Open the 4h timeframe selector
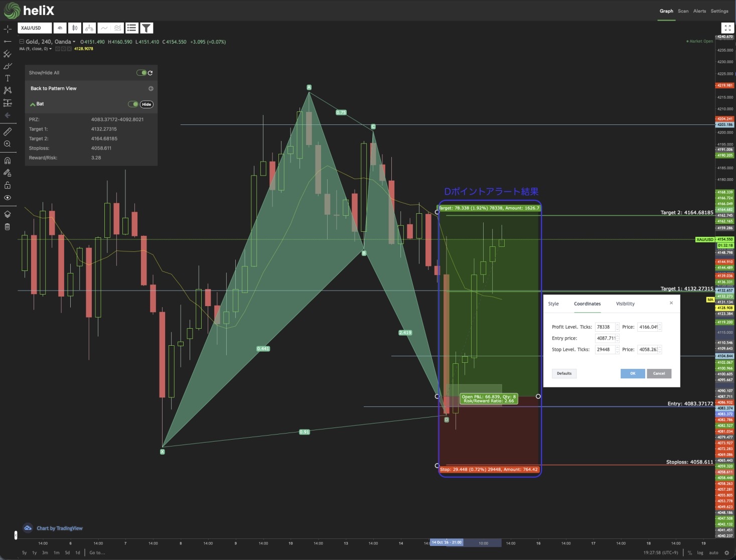 [60, 28]
